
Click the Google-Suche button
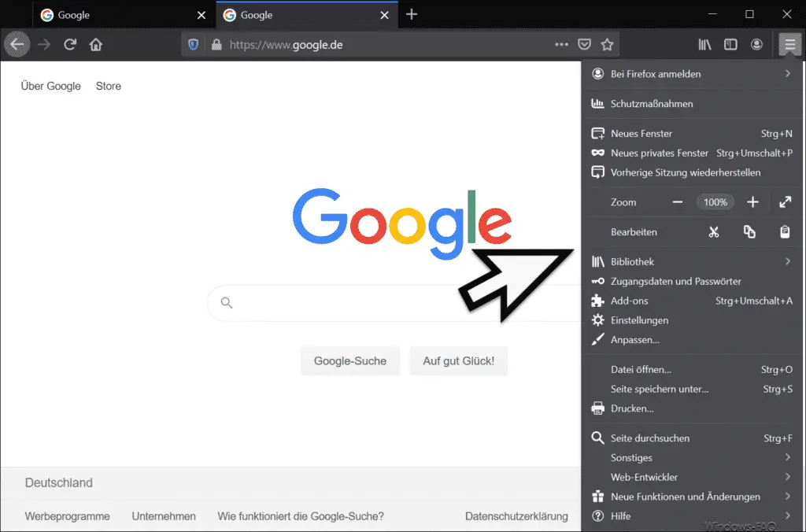pyautogui.click(x=350, y=361)
